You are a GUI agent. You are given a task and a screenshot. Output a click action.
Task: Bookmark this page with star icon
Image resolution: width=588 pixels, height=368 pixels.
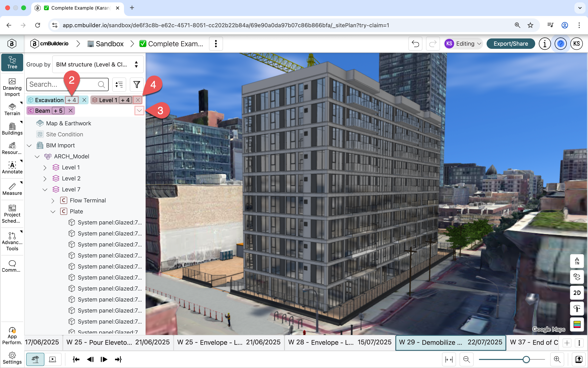coord(530,25)
